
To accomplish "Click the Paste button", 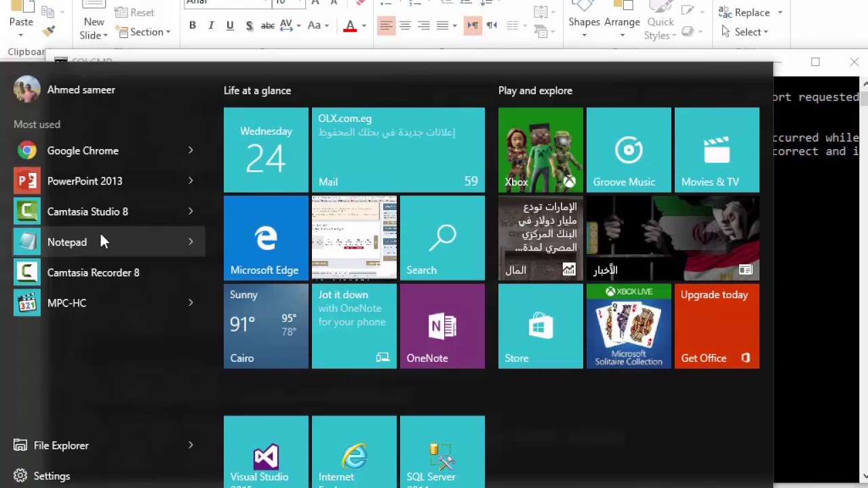I will tap(21, 16).
